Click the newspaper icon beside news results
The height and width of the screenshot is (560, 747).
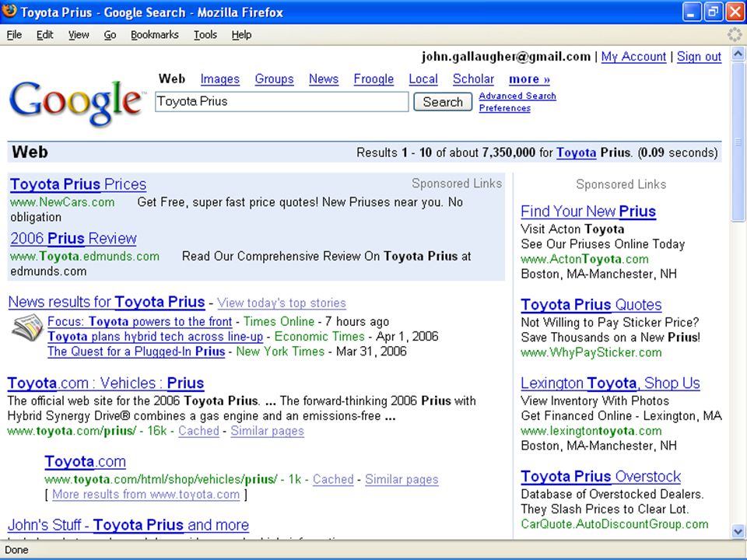click(x=27, y=327)
